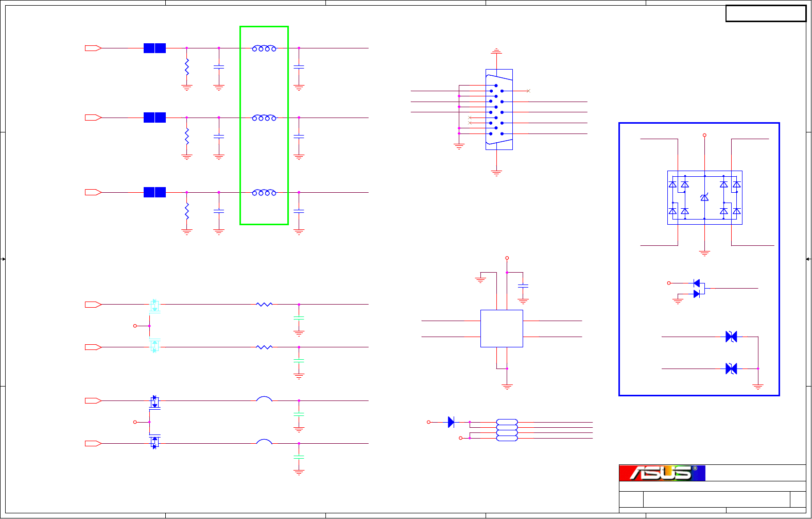Select the single diode beside the four-line array
Image resolution: width=812 pixels, height=519 pixels.
[451, 422]
